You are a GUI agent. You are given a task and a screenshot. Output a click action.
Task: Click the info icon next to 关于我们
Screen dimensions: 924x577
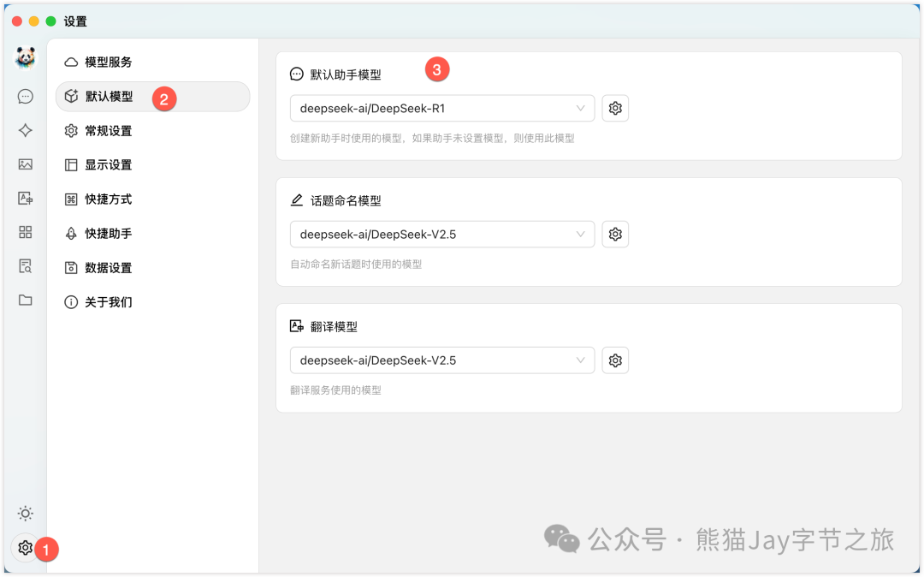pos(71,302)
